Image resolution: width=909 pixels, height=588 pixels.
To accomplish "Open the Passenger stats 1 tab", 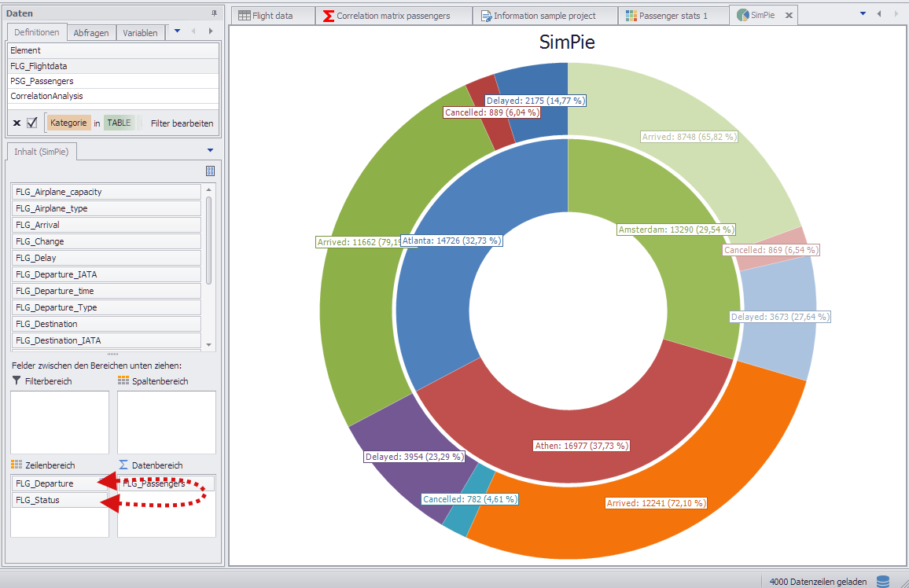I will pyautogui.click(x=672, y=16).
